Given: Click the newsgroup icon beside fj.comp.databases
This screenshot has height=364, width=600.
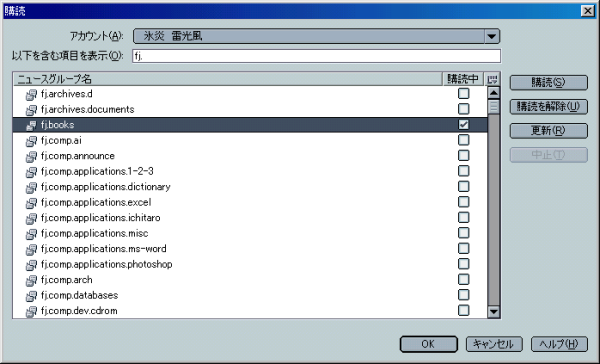Looking at the screenshot, I should click(31, 296).
